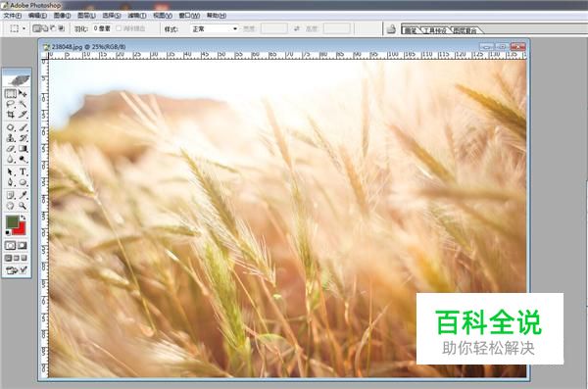Select the Hand tool

tap(10, 206)
